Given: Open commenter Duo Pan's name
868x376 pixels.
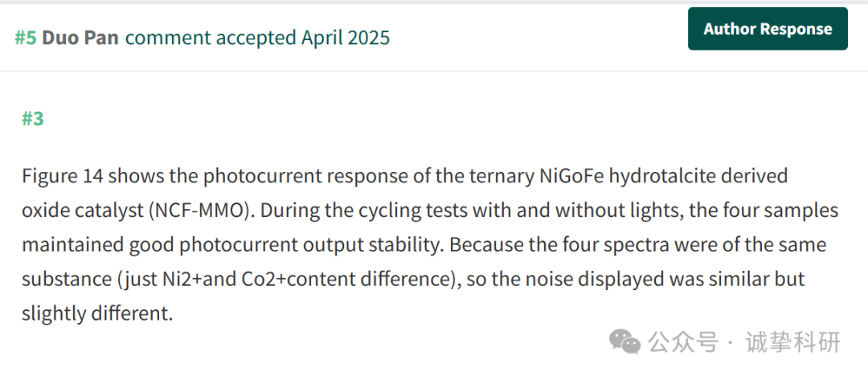Looking at the screenshot, I should point(80,38).
